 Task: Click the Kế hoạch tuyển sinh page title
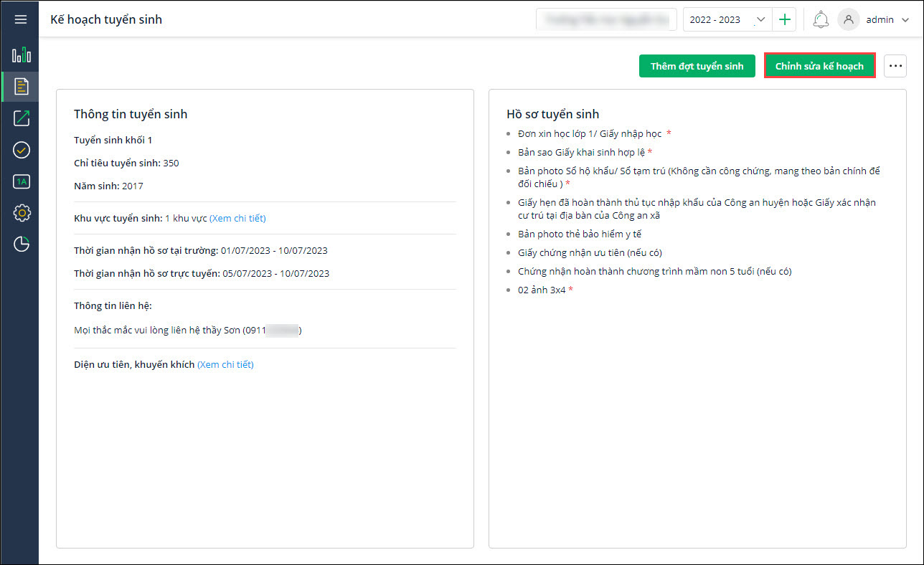pos(106,19)
